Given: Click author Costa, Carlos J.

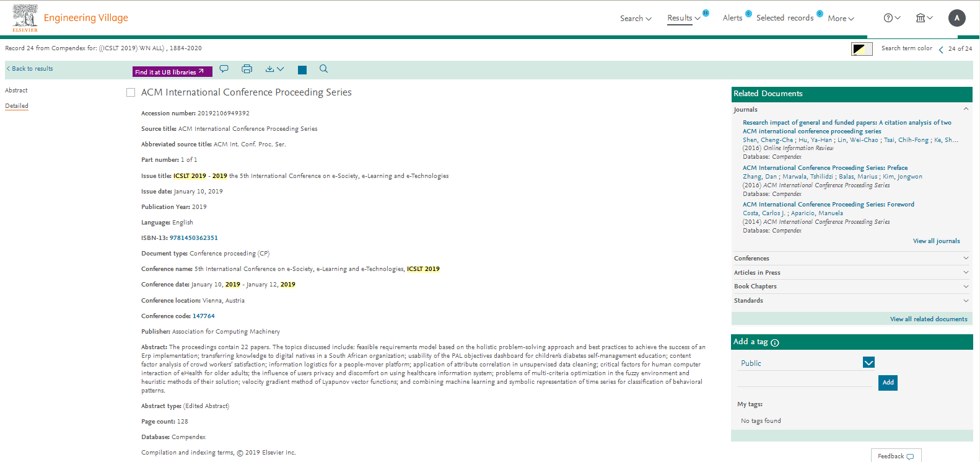Looking at the screenshot, I should pyautogui.click(x=764, y=213).
